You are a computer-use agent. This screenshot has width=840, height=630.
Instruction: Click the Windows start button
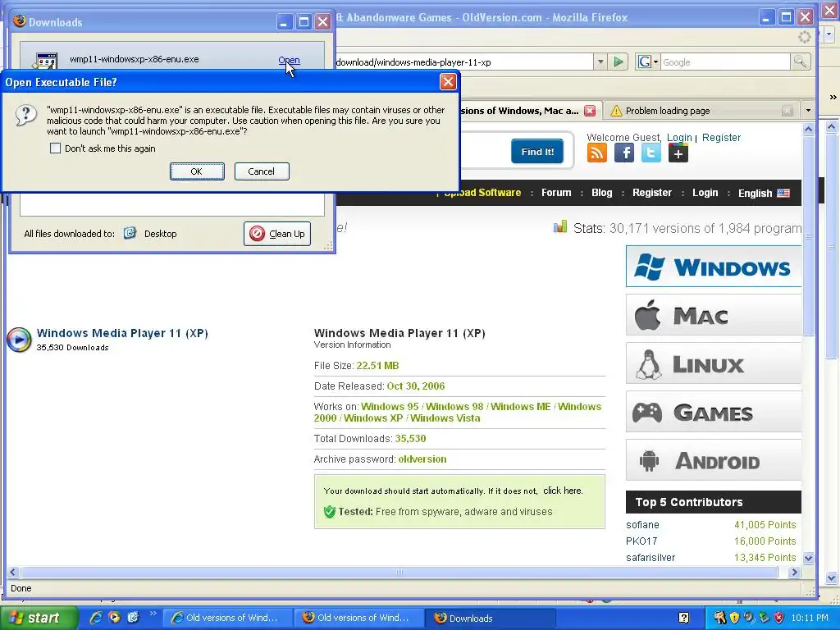pos(38,619)
